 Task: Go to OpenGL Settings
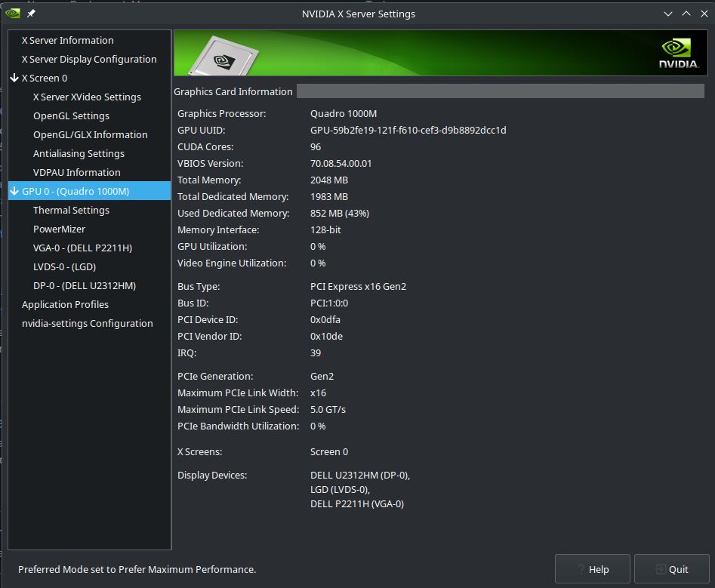(x=71, y=115)
